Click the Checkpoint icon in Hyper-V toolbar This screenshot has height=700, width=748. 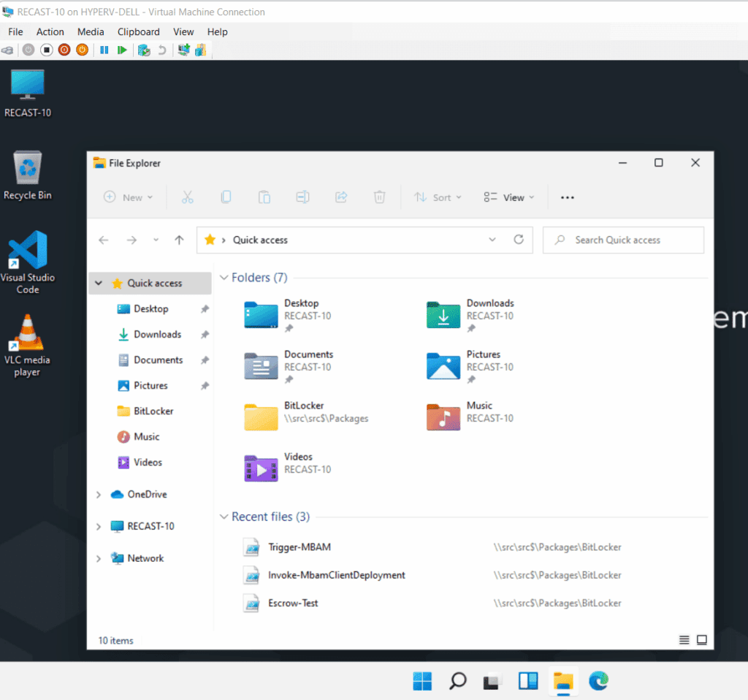pos(143,50)
